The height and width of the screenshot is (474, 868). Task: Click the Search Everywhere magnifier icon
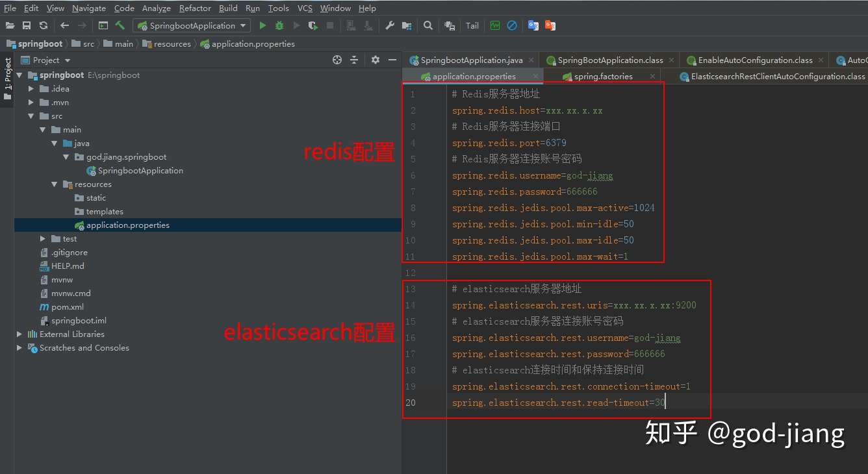[x=428, y=25]
